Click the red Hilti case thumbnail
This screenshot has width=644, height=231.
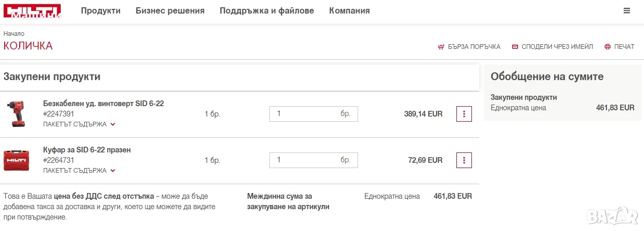pos(16,160)
